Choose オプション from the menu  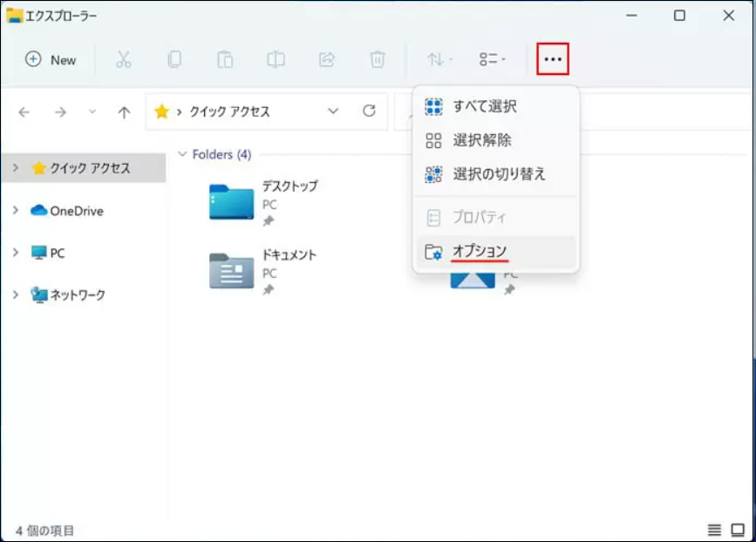click(x=480, y=251)
